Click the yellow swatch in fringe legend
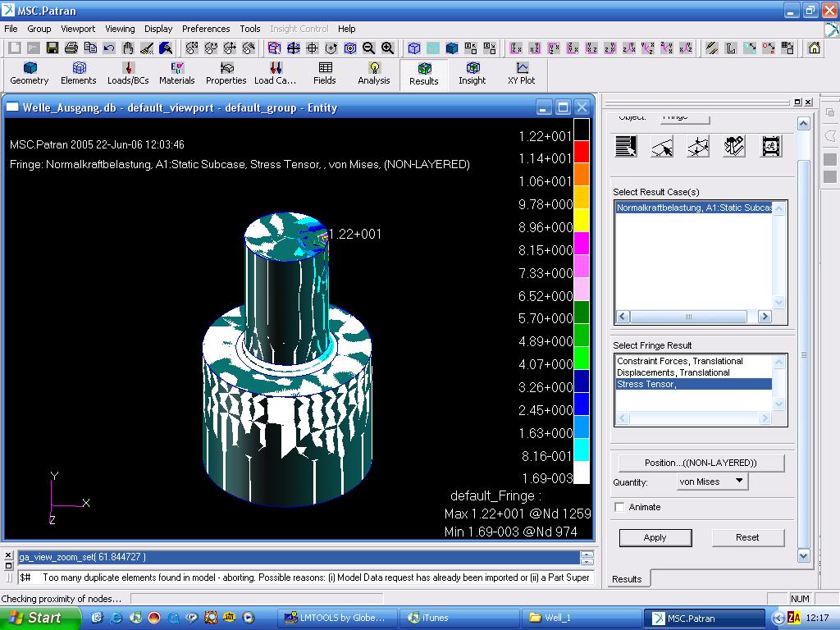 pos(582,220)
